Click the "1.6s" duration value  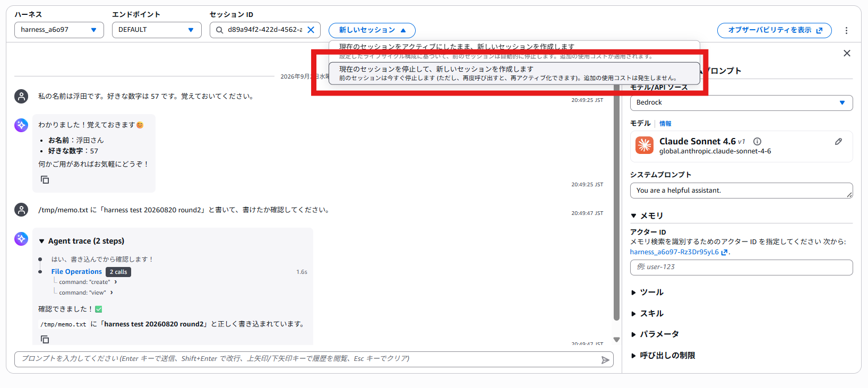point(302,272)
